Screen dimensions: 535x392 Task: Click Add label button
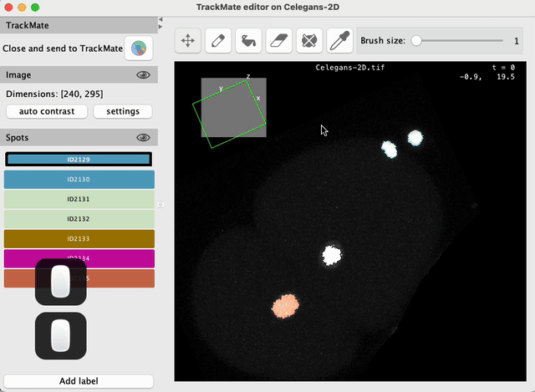(x=79, y=381)
